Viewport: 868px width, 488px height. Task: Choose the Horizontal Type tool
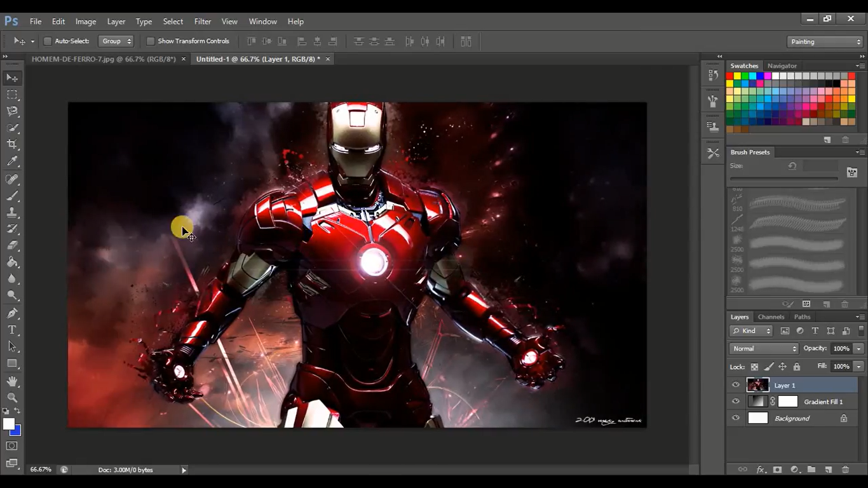[12, 330]
